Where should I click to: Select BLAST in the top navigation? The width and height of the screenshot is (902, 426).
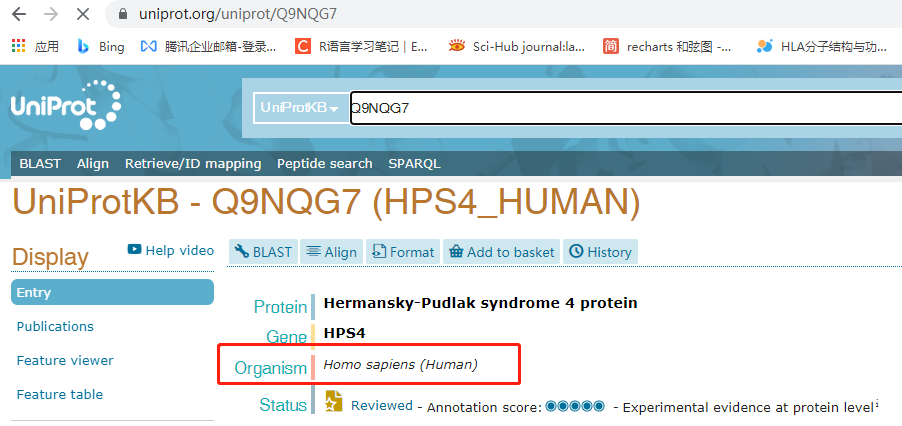(40, 163)
